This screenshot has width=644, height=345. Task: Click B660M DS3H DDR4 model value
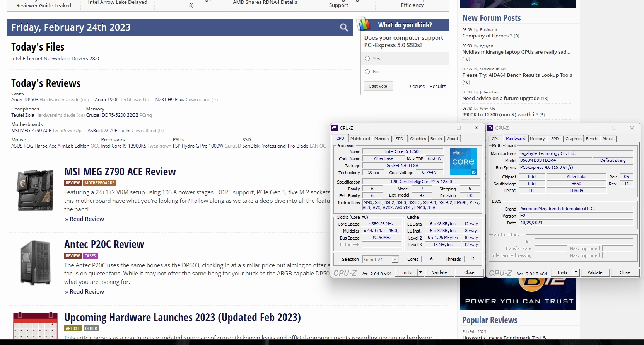tap(555, 160)
